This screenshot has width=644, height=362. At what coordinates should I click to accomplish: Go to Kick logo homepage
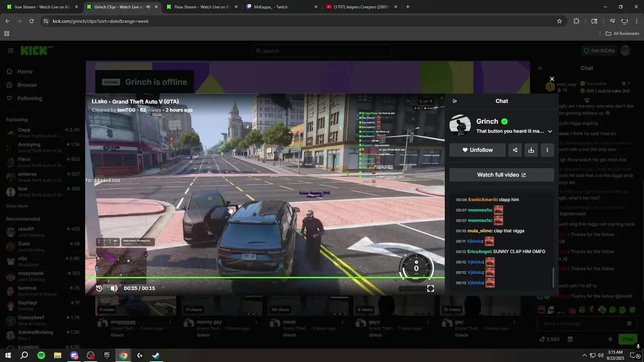click(37, 51)
